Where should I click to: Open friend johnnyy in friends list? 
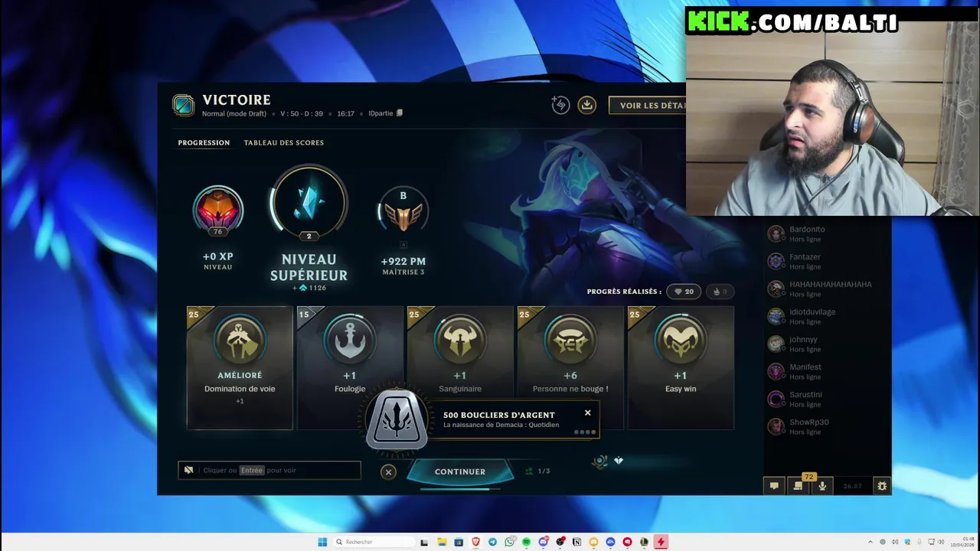tap(828, 344)
